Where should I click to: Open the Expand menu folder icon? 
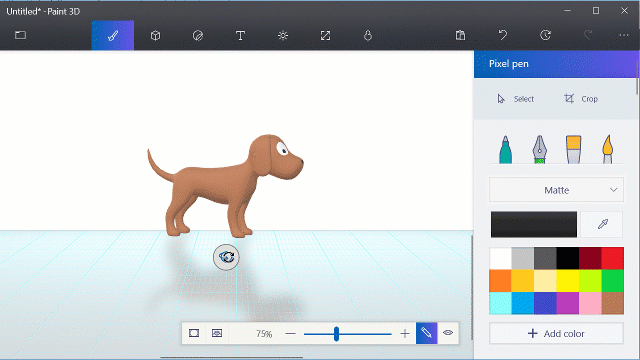20,35
